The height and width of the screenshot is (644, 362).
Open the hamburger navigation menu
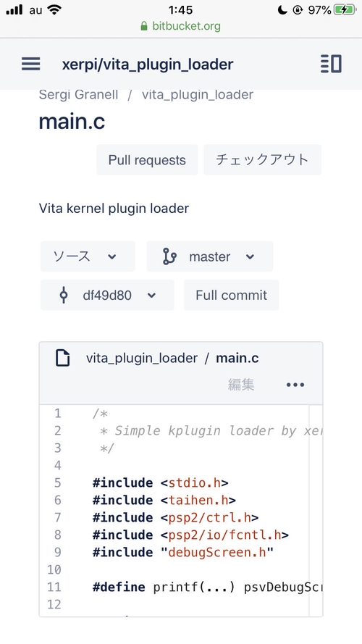click(31, 64)
